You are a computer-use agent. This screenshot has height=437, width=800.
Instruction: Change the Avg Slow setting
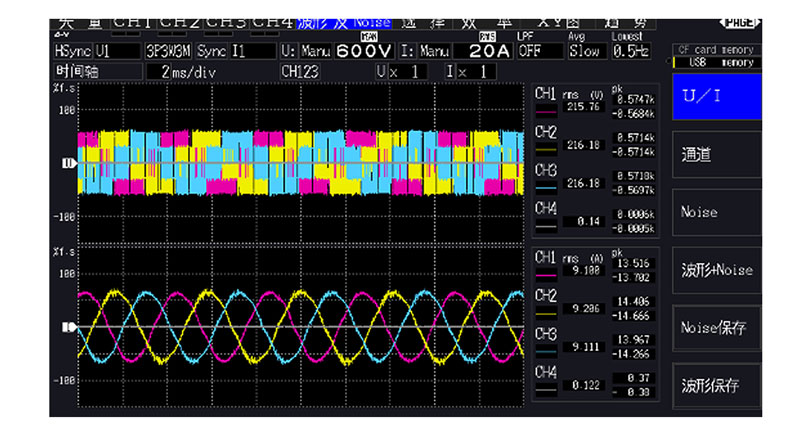coord(587,51)
